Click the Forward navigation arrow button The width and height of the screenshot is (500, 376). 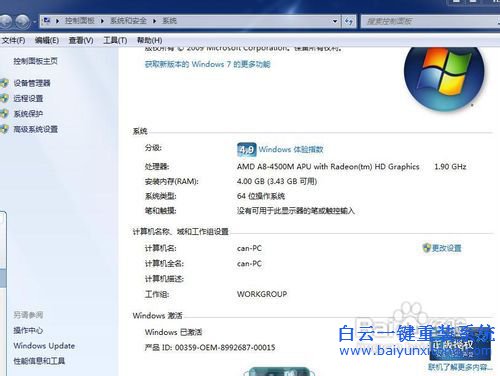click(23, 21)
